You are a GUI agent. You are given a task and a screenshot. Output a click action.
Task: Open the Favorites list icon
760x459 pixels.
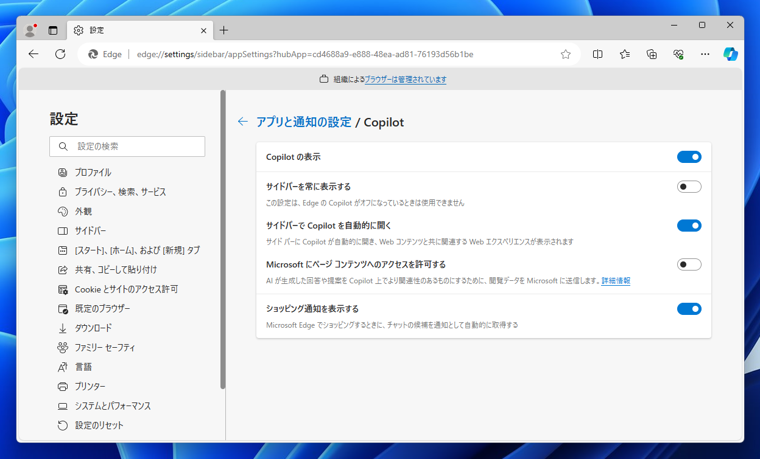tap(625, 54)
